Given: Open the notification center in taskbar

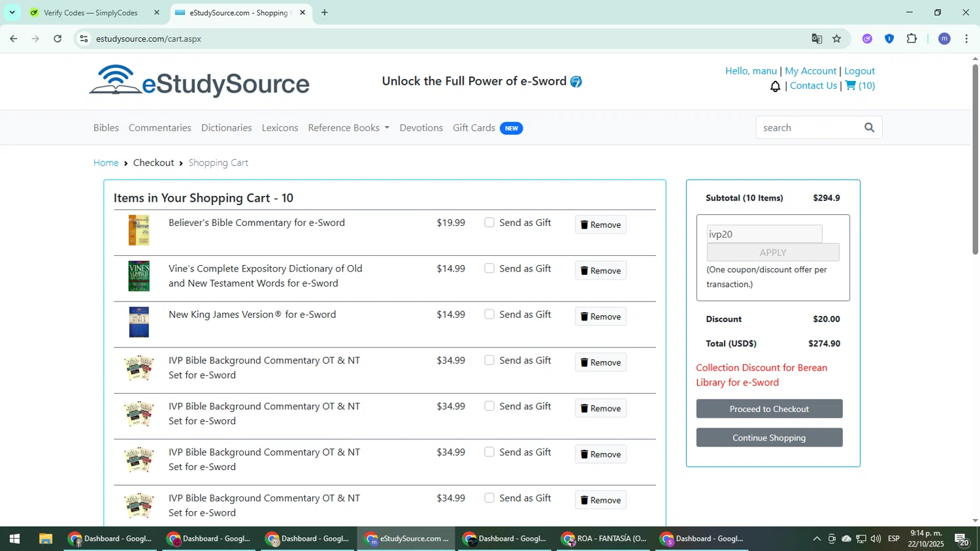Looking at the screenshot, I should coord(962,539).
